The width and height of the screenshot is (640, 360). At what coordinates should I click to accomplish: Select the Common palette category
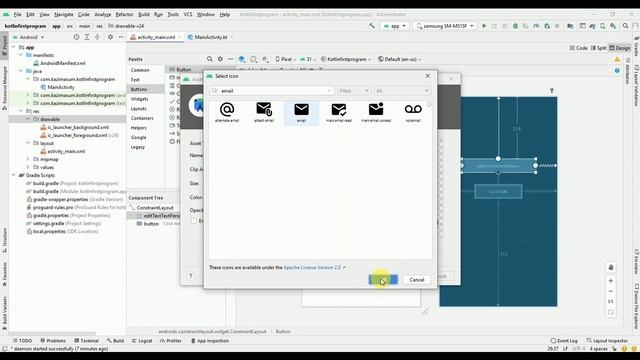tap(140, 70)
